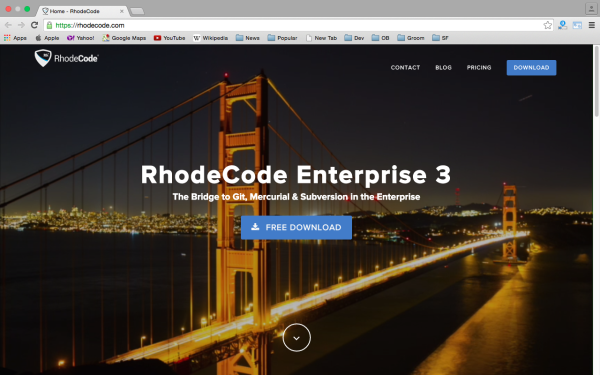Screen dimensions: 600x375
Task: Open the BLOG nav link
Action: coord(443,67)
